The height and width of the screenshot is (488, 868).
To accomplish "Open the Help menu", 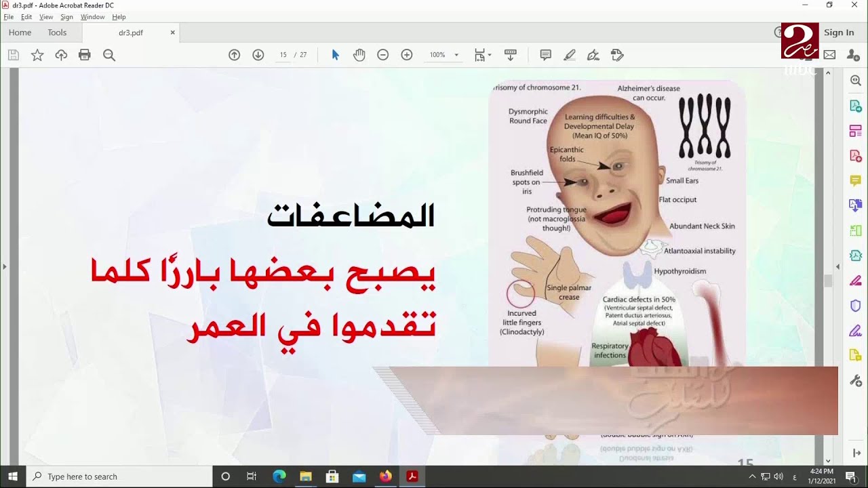I will (119, 17).
